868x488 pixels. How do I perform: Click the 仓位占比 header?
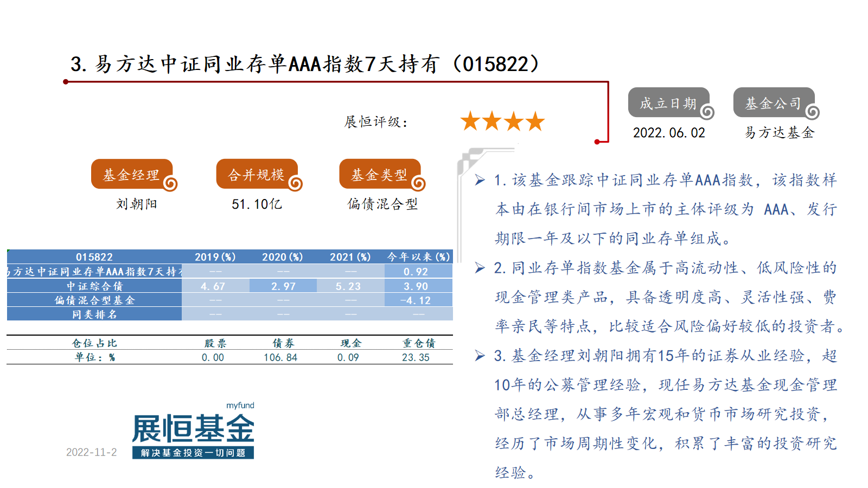(94, 343)
